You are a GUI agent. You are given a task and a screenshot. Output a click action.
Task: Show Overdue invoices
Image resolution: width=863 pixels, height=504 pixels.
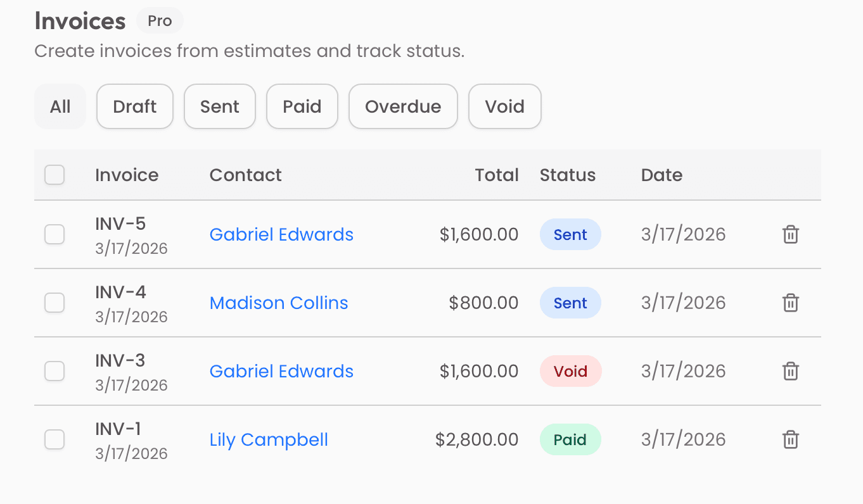pyautogui.click(x=403, y=106)
